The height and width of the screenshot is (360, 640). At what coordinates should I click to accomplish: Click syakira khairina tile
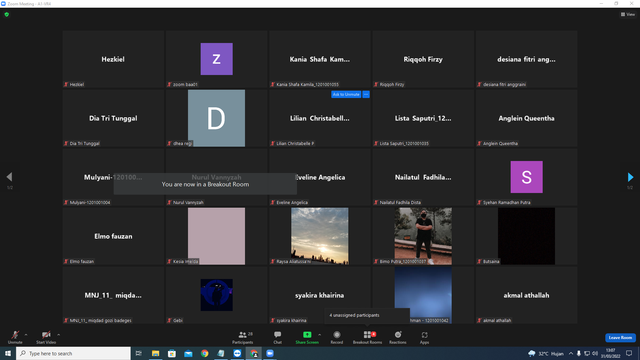coord(320,295)
